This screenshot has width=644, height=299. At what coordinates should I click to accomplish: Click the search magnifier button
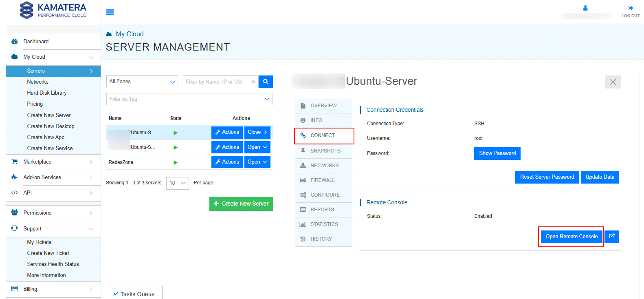pyautogui.click(x=266, y=82)
